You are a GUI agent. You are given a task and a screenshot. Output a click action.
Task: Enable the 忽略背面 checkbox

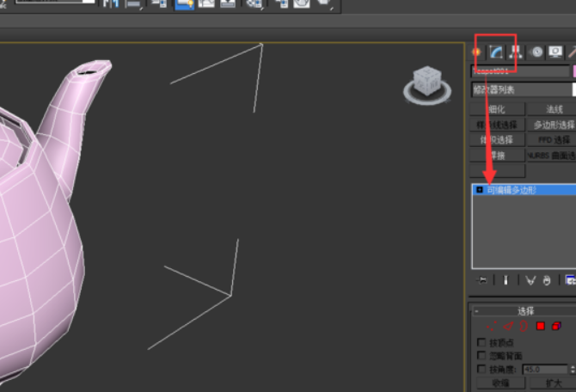pyautogui.click(x=481, y=355)
